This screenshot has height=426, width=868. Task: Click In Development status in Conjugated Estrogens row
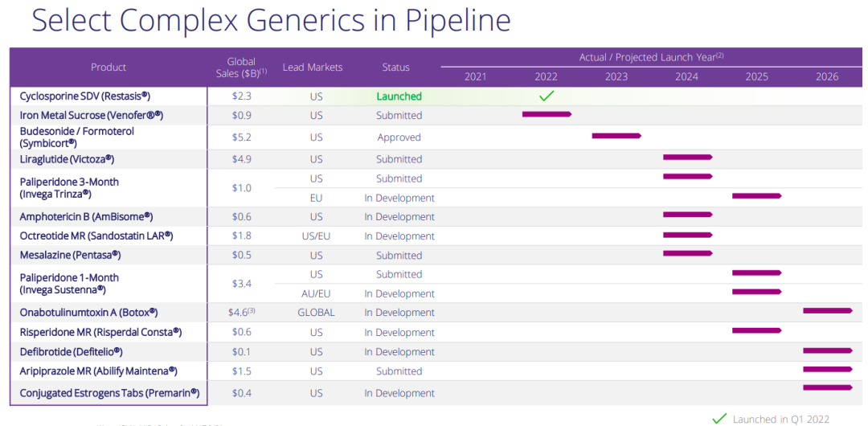pyautogui.click(x=399, y=393)
